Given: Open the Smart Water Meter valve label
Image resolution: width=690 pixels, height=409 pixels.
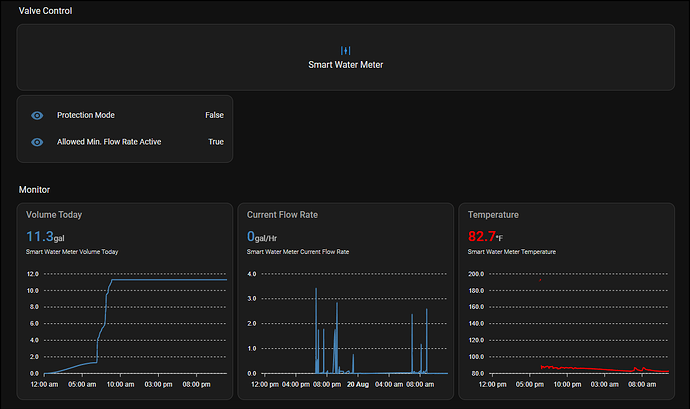Looking at the screenshot, I should (x=345, y=65).
